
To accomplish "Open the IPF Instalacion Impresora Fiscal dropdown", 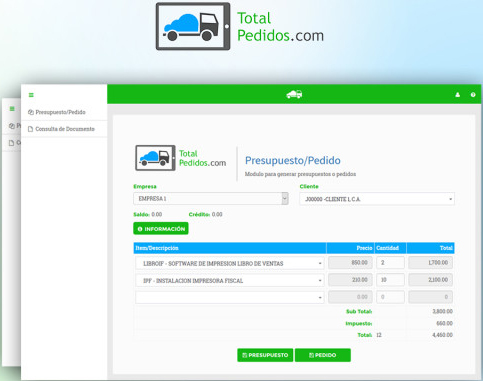I will 230,280.
